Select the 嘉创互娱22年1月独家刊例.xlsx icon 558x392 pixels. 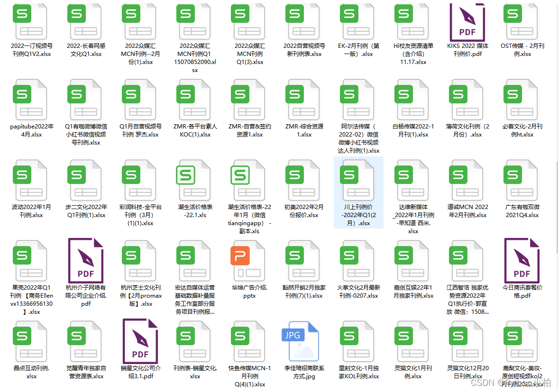(412, 261)
